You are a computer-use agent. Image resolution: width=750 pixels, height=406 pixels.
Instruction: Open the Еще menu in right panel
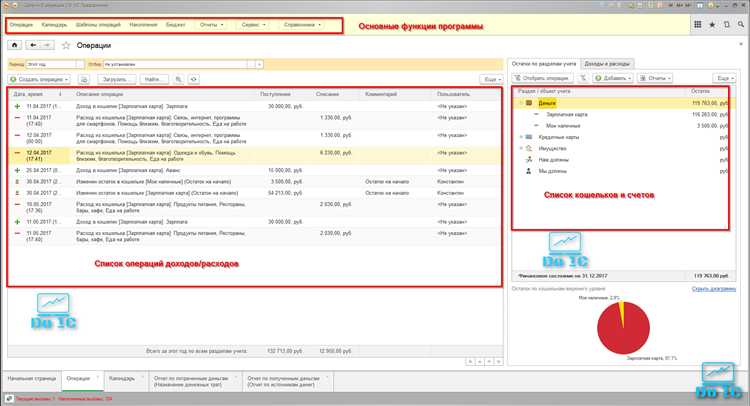pos(724,78)
